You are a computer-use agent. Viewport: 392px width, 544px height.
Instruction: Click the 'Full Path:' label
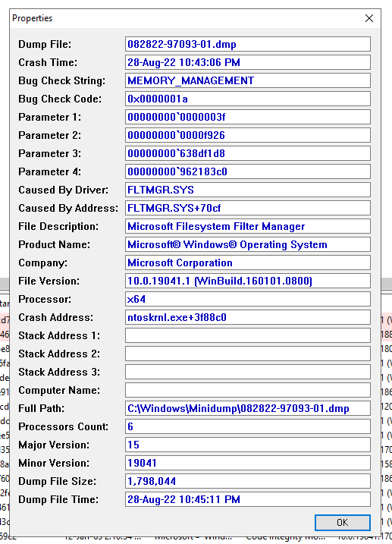click(41, 408)
